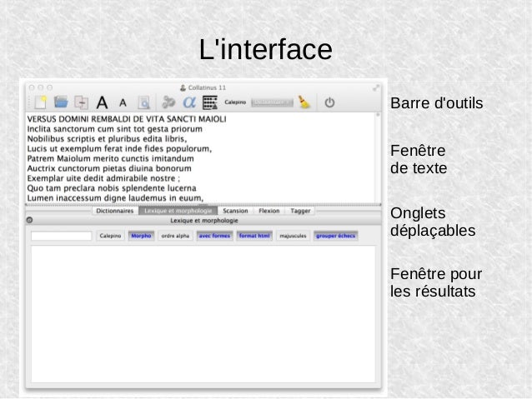Open the language dropdown beside Calepino
532x399 pixels.
coord(272,102)
